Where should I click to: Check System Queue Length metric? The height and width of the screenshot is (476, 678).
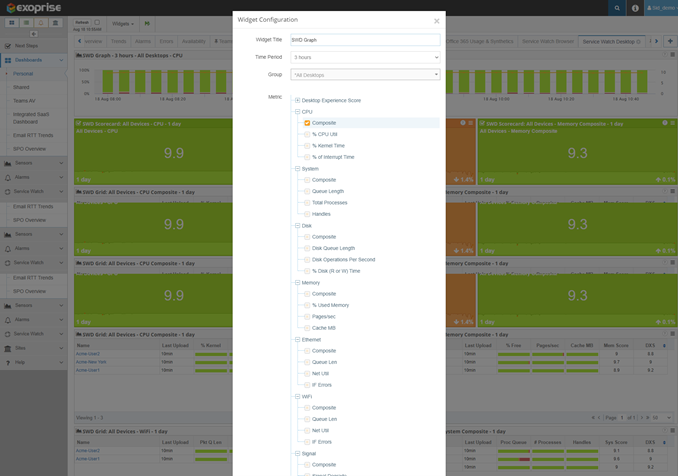point(307,192)
